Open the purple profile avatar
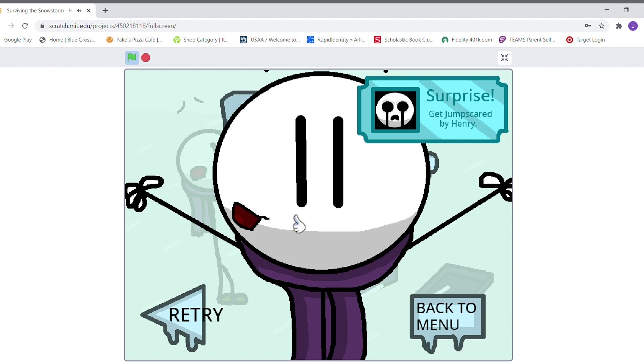Image resolution: width=644 pixels, height=362 pixels. pyautogui.click(x=633, y=26)
